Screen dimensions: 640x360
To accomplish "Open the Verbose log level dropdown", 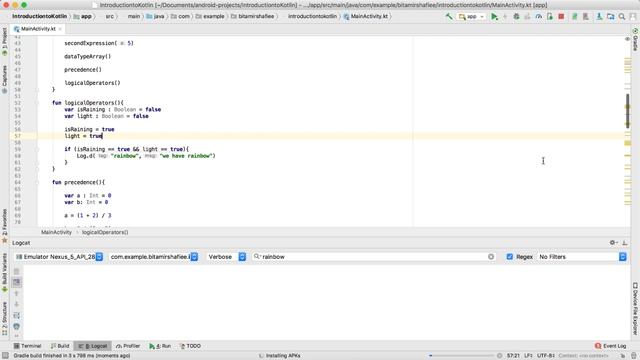I will (x=226, y=257).
